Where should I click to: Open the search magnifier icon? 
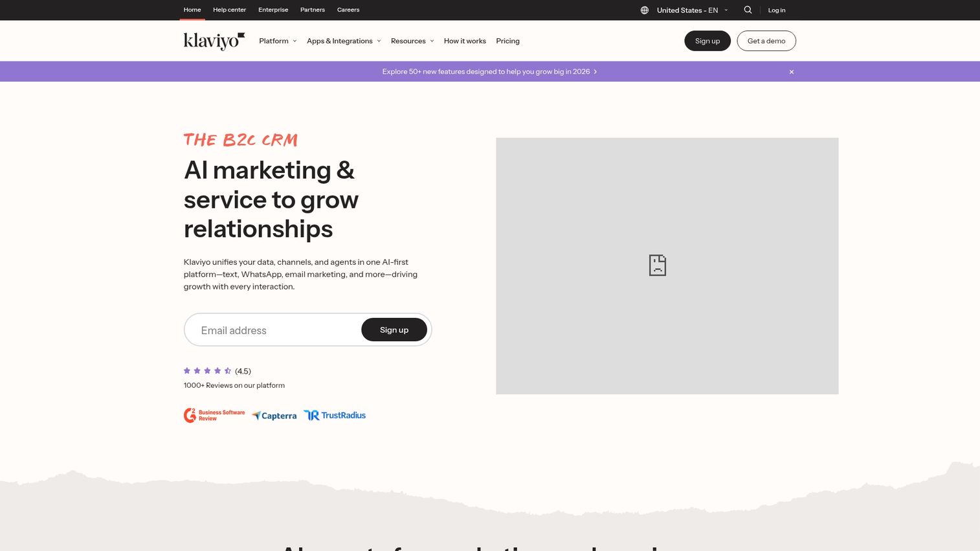[x=748, y=10]
